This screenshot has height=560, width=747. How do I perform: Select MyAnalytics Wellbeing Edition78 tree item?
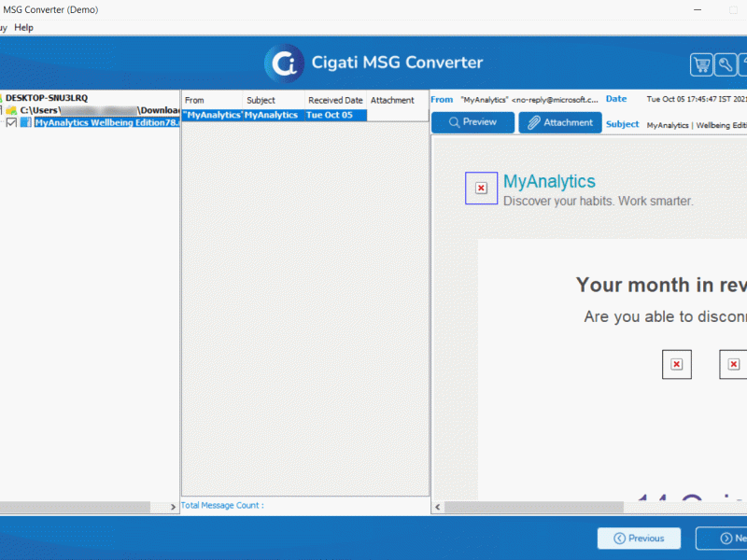106,123
